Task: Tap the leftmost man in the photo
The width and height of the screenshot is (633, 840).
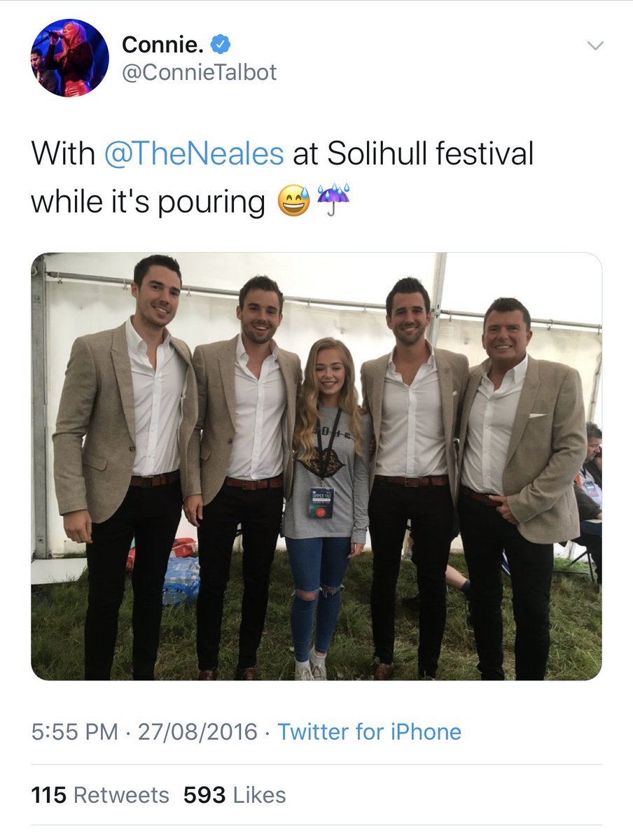Action: [119, 467]
